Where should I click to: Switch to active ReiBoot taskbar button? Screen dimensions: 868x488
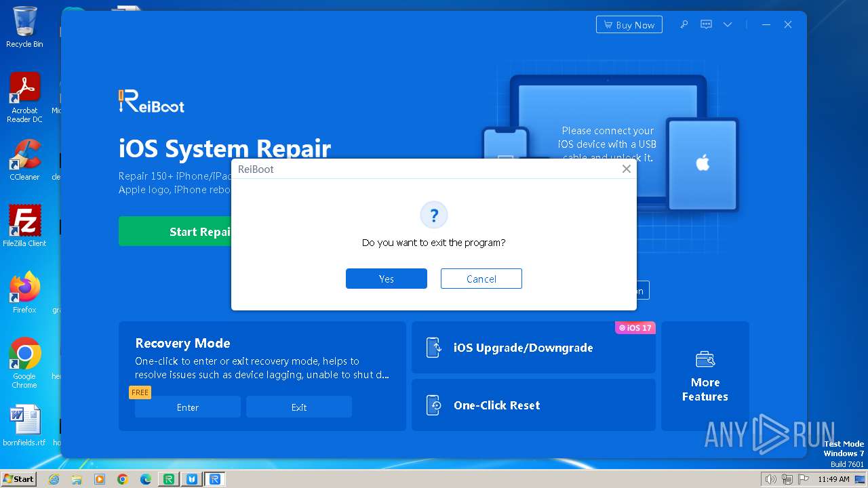point(215,479)
